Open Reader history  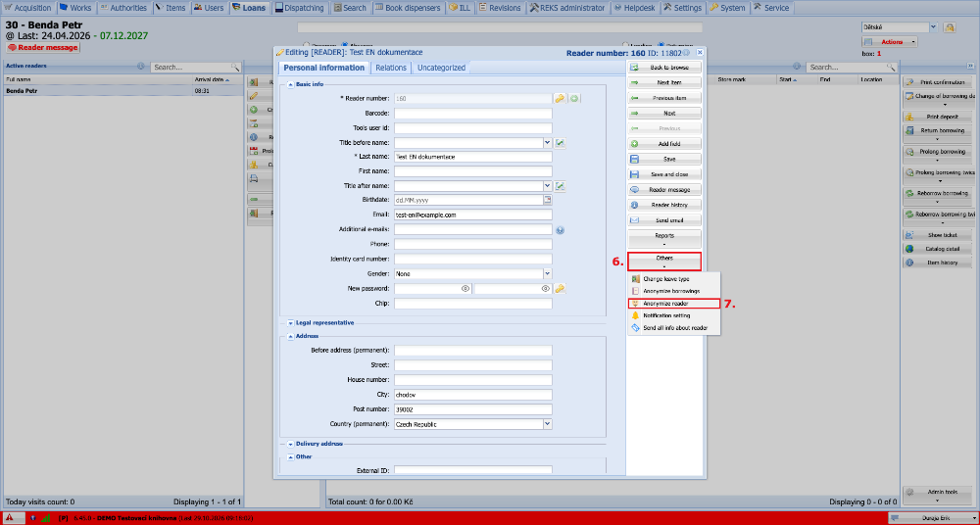click(664, 205)
